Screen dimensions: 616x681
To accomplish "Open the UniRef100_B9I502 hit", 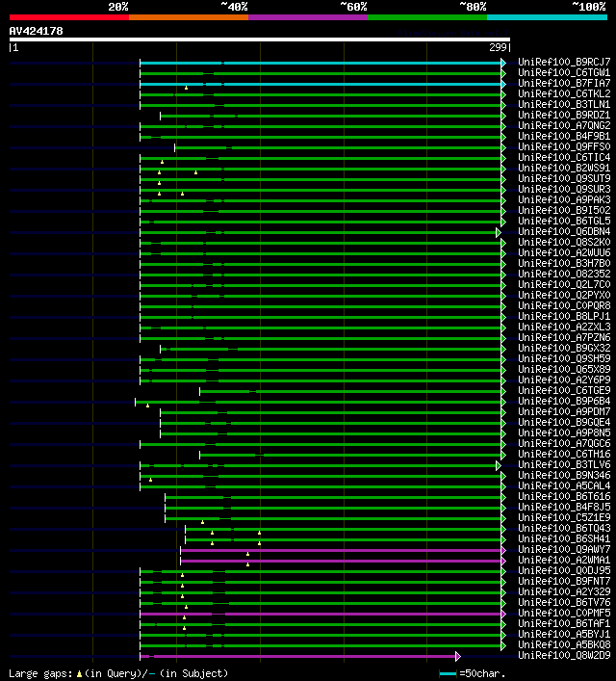I will (564, 210).
